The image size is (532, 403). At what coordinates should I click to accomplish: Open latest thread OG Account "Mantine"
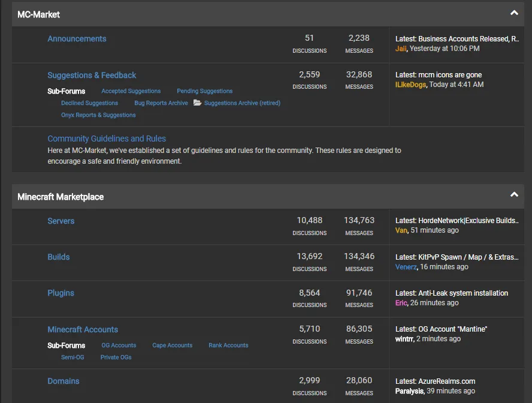coord(452,329)
